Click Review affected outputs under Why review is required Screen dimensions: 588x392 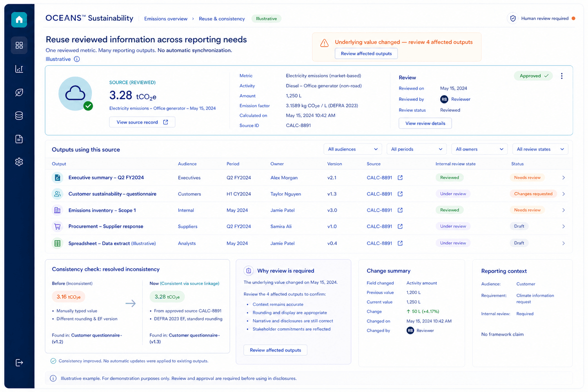[276, 350]
